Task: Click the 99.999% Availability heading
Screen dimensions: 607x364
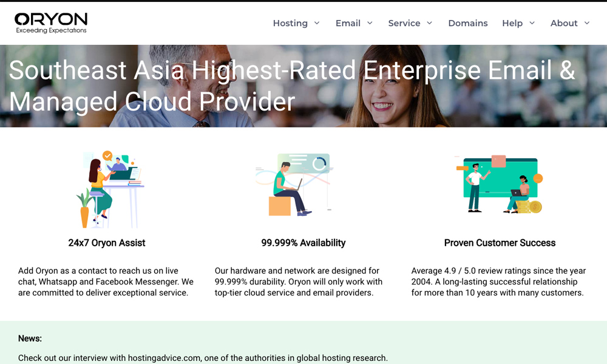Action: [303, 243]
